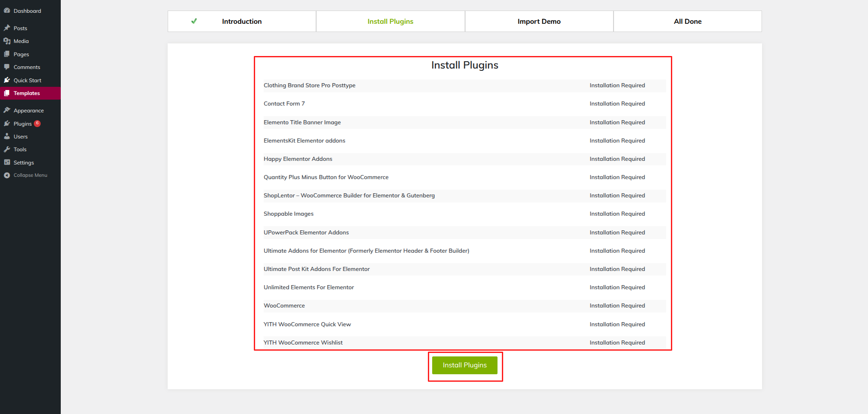
Task: Click the Dashboard icon in sidebar
Action: 7,11
